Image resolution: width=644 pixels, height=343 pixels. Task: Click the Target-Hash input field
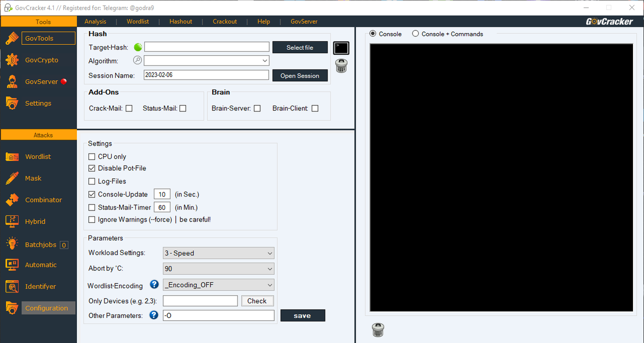[x=207, y=47]
